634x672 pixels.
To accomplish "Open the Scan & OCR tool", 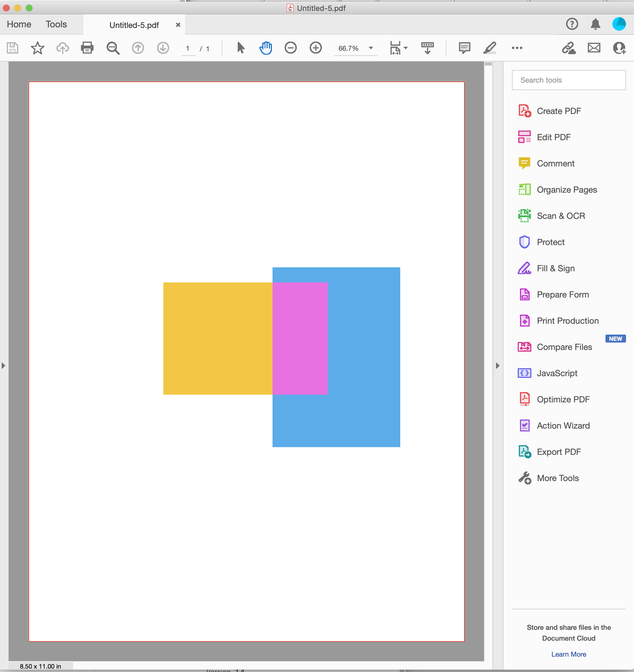I will (561, 216).
